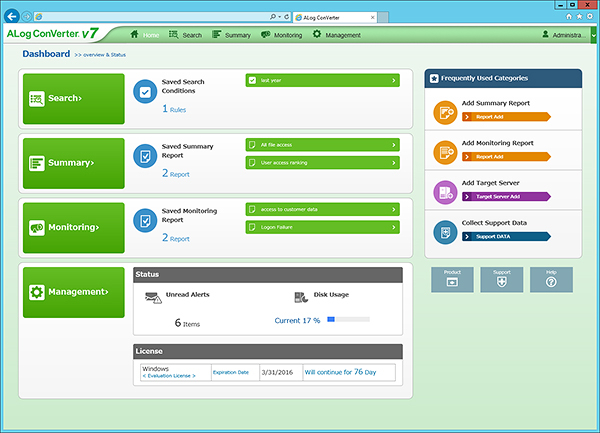
Task: Refresh the page with the reload icon
Action: click(x=287, y=17)
